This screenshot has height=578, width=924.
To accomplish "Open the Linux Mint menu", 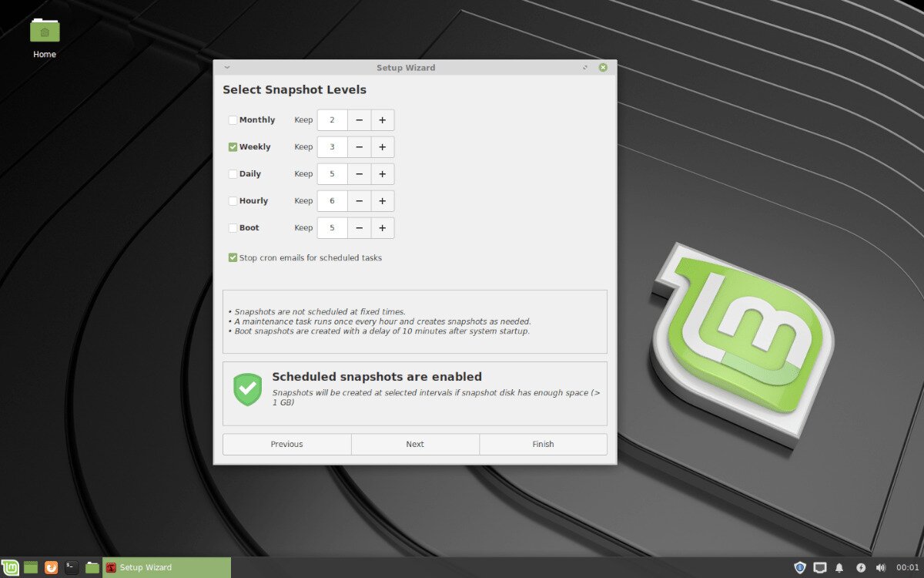I will [x=10, y=567].
